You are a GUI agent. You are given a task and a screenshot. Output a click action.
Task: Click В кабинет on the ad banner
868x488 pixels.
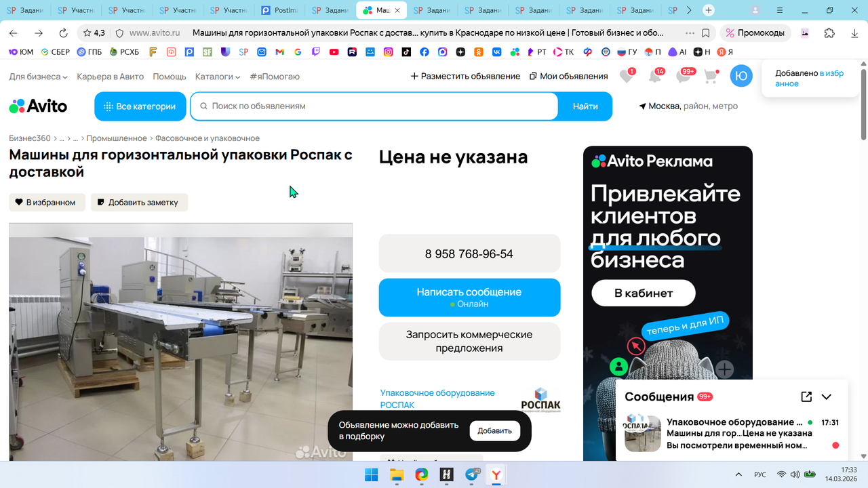tap(644, 293)
